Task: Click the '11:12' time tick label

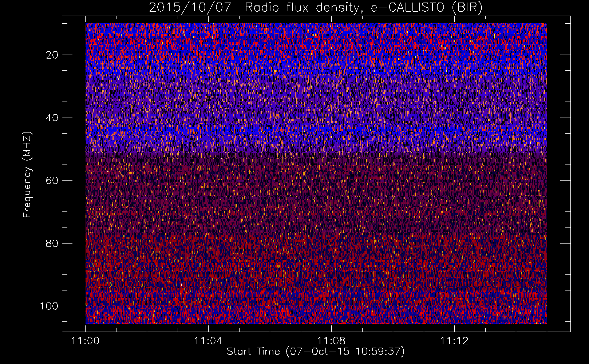Action: point(454,341)
